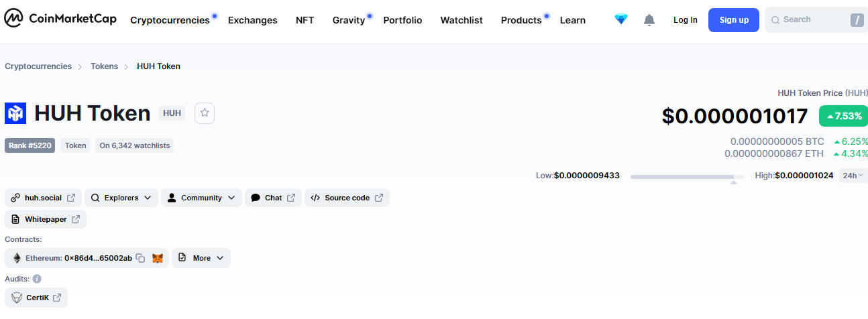Open the huh.social website link

43,198
